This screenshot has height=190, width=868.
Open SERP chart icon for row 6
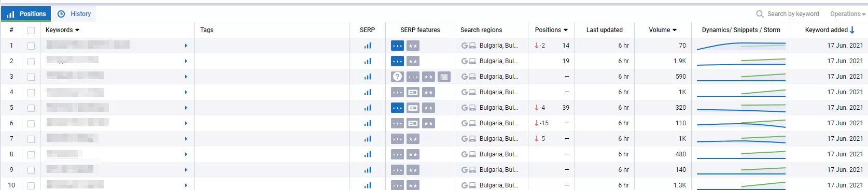(x=368, y=123)
